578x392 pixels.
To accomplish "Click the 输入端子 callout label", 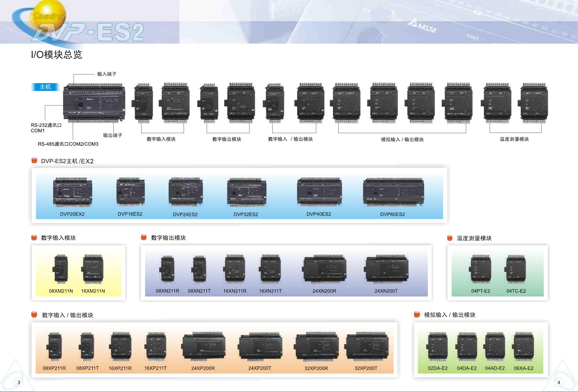I will pos(107,74).
